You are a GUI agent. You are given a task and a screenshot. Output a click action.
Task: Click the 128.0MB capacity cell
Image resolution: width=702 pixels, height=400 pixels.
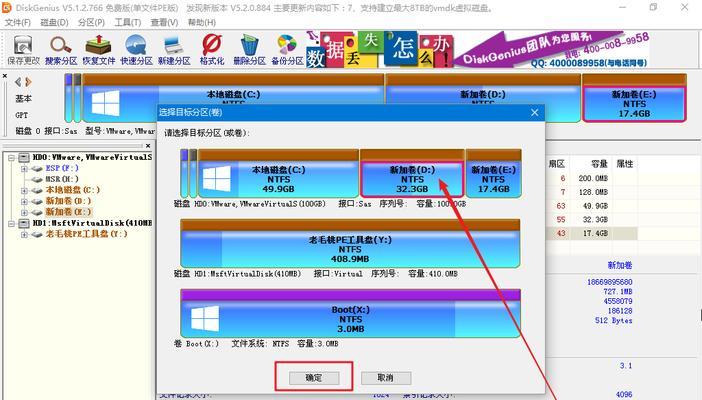click(x=593, y=192)
